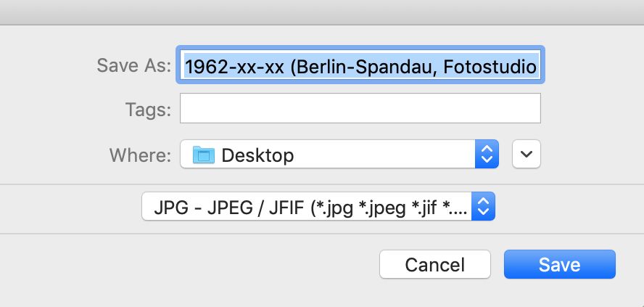Click the Cancel button

pos(435,264)
